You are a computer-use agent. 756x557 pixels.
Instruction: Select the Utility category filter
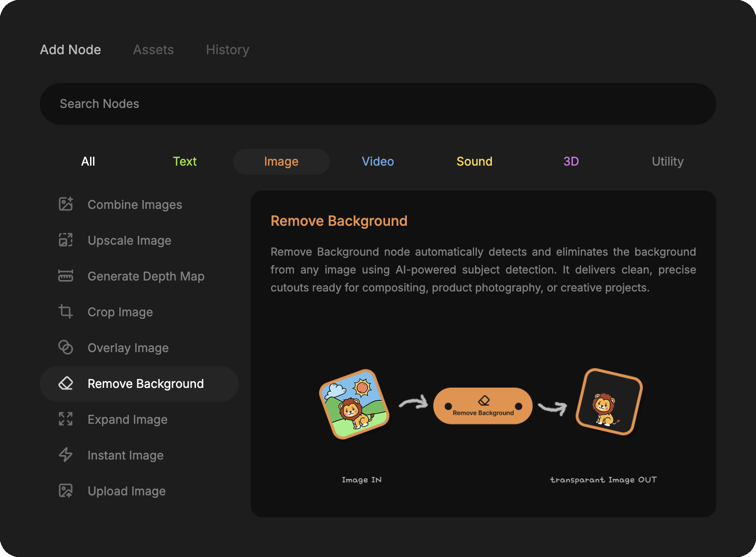click(667, 162)
